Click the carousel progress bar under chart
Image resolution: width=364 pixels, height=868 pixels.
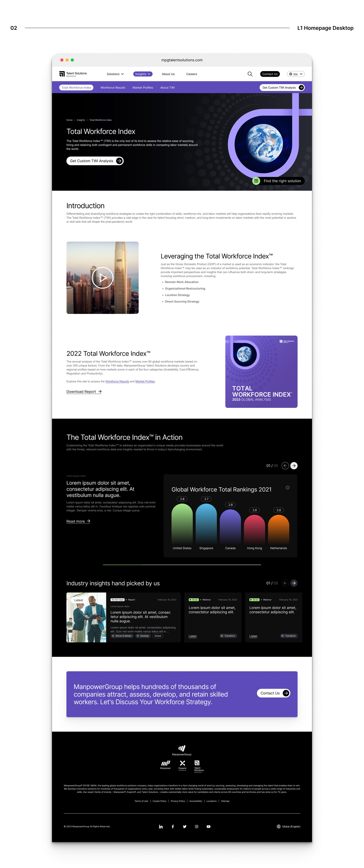[182, 564]
